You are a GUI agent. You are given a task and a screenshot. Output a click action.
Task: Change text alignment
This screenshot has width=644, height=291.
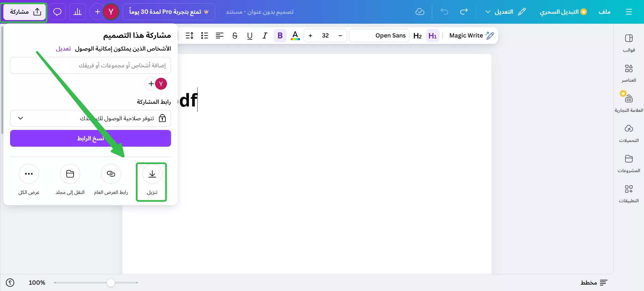[220, 35]
